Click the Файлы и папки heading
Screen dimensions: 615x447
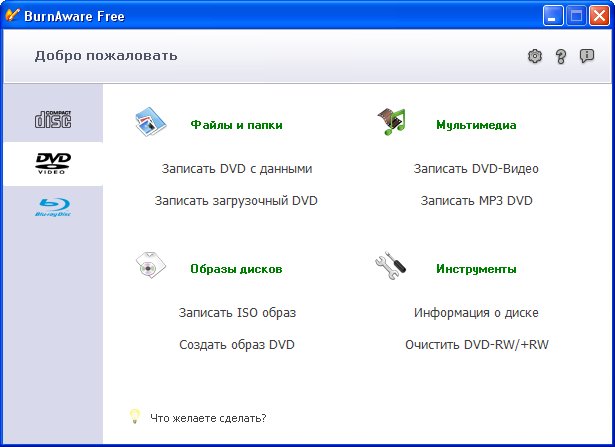[x=237, y=125]
